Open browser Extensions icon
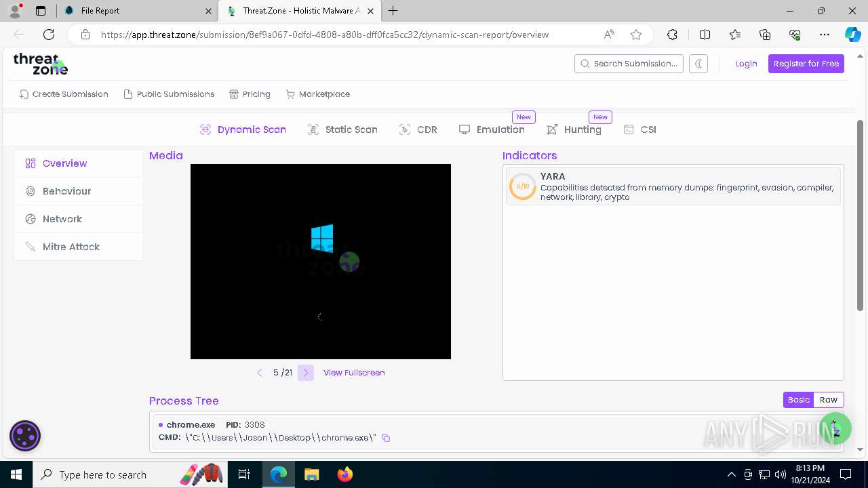 (672, 35)
